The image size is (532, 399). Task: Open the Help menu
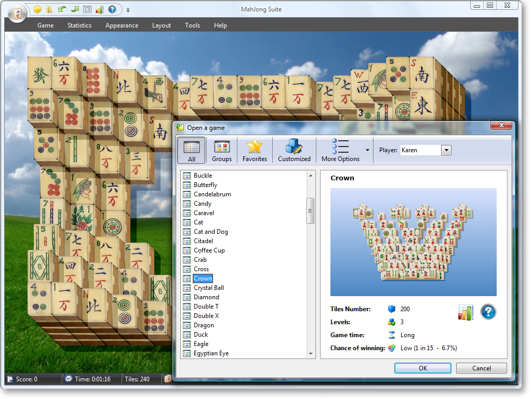(220, 25)
